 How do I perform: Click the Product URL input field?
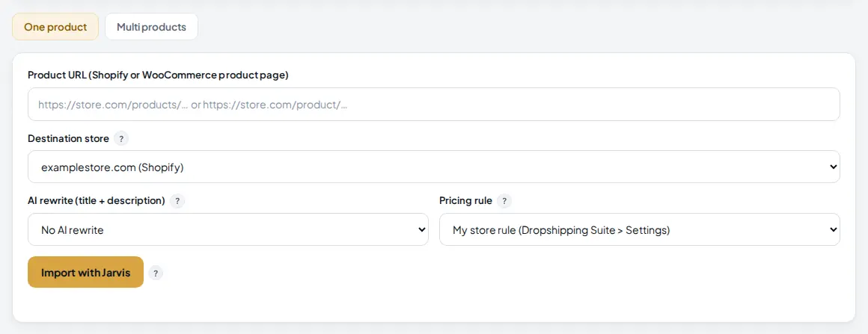coord(433,104)
